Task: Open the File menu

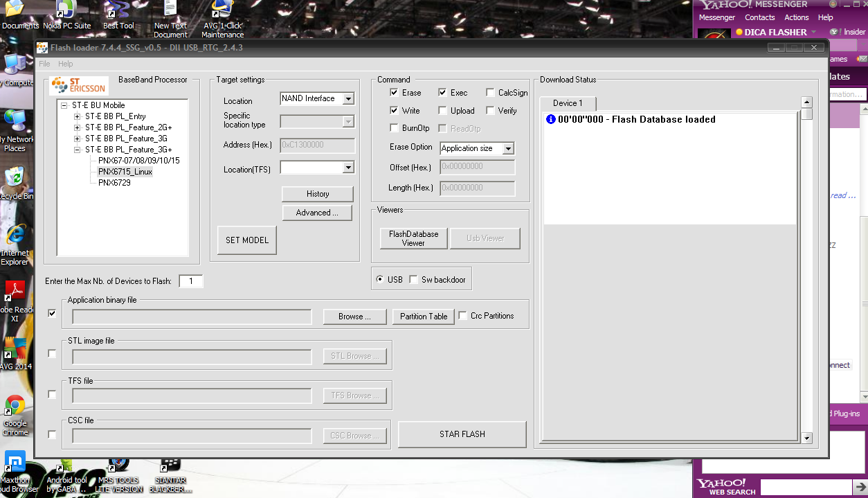Action: pyautogui.click(x=44, y=63)
